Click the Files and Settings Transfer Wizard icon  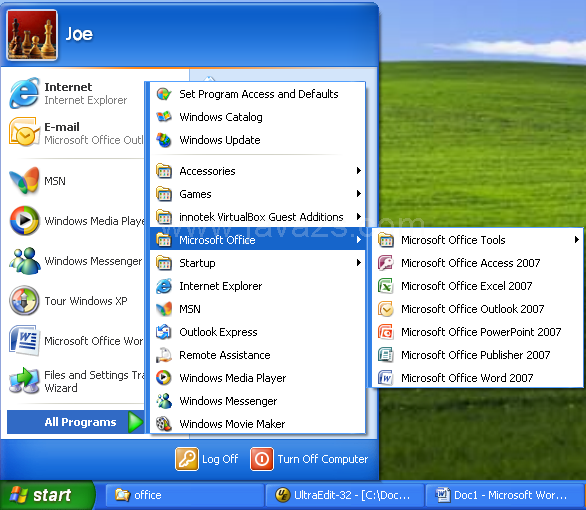click(x=24, y=380)
